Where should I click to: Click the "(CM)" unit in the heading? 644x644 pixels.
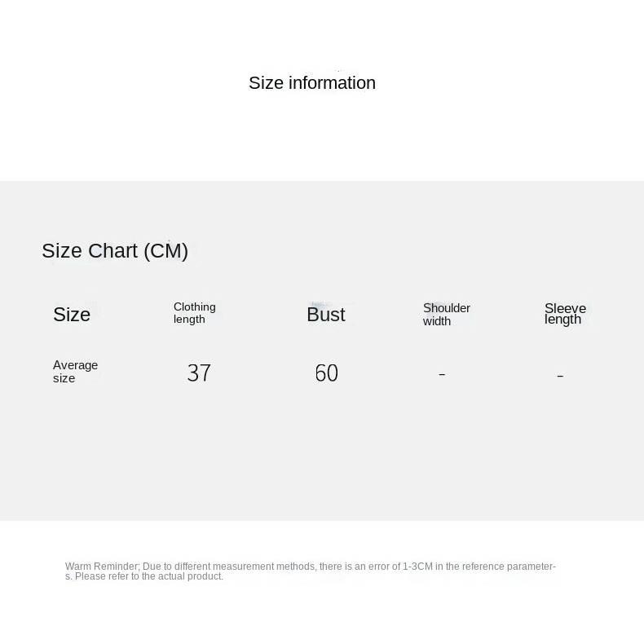click(x=165, y=251)
